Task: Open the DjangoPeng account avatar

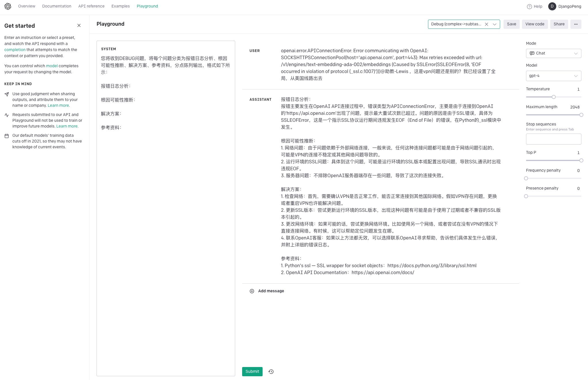Action: coord(552,6)
